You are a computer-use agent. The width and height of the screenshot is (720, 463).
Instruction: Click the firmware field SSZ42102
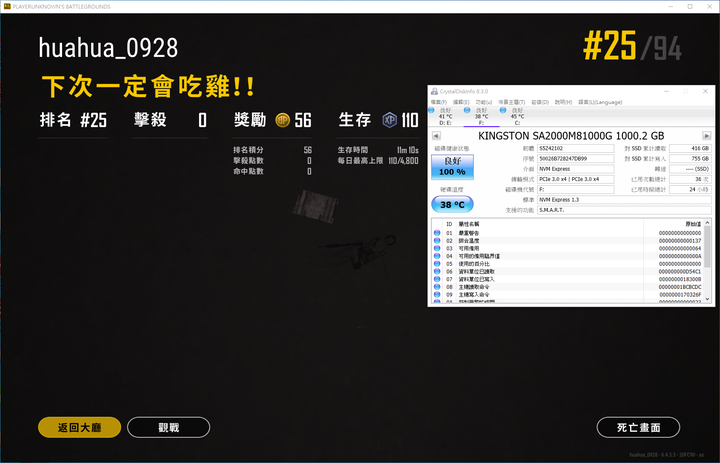point(575,148)
